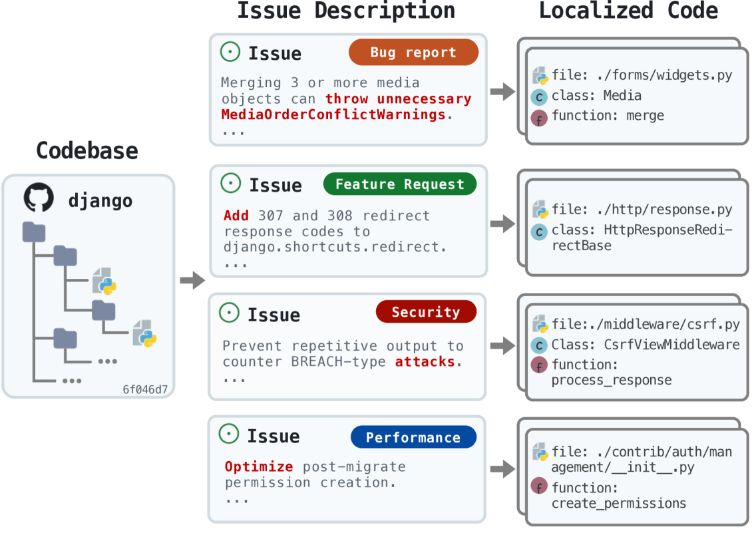Click the ellipsis beside the commit hash in the tree
This screenshot has width=756, height=535.
point(73,381)
